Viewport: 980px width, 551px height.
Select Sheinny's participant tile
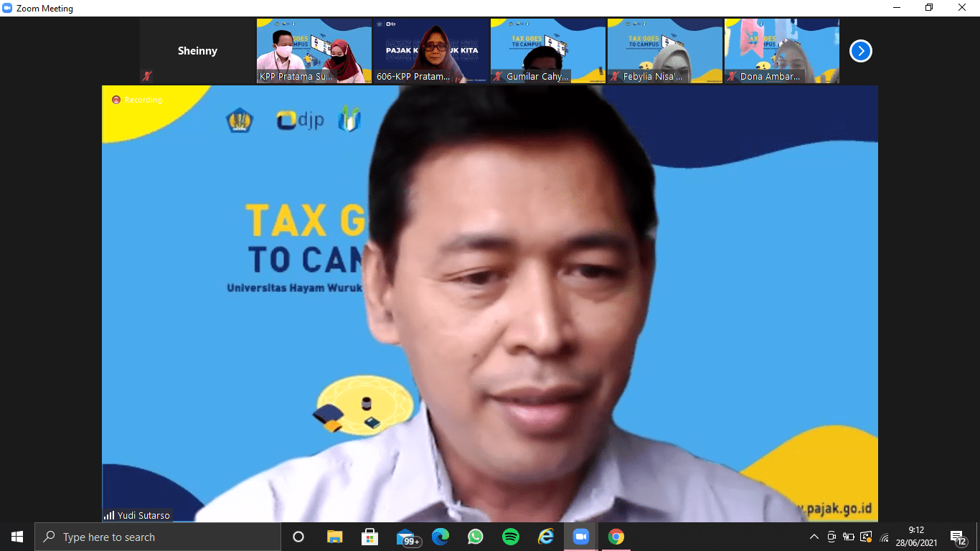click(x=197, y=51)
